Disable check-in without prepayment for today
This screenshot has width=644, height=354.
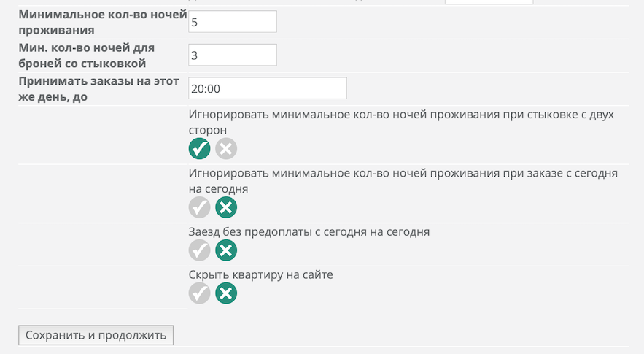pyautogui.click(x=226, y=250)
